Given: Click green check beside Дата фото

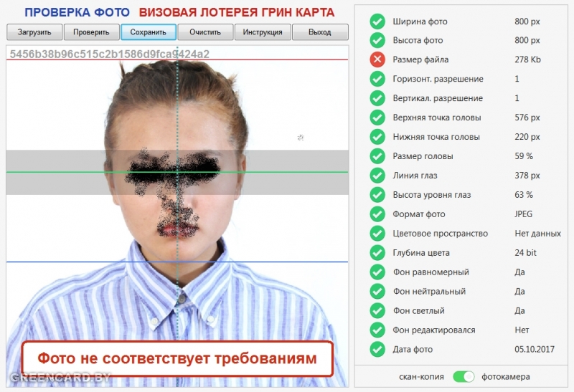Looking at the screenshot, I should pyautogui.click(x=377, y=350).
